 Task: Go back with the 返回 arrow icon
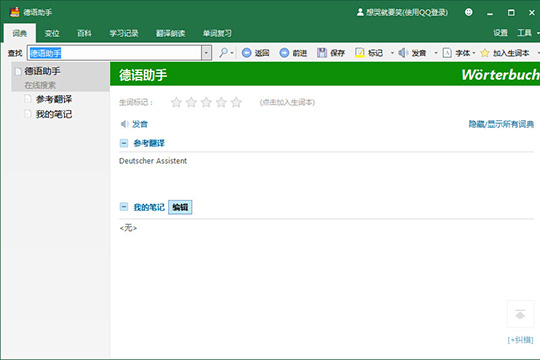(246, 53)
